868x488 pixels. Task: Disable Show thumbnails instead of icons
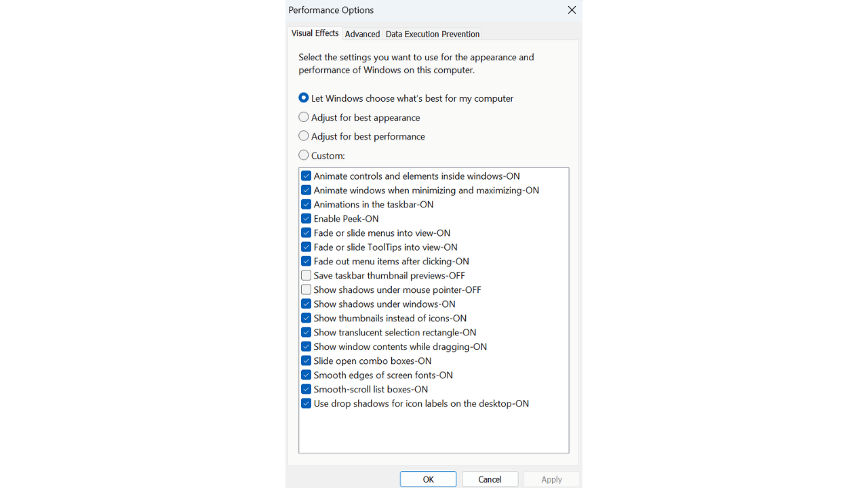coord(306,318)
